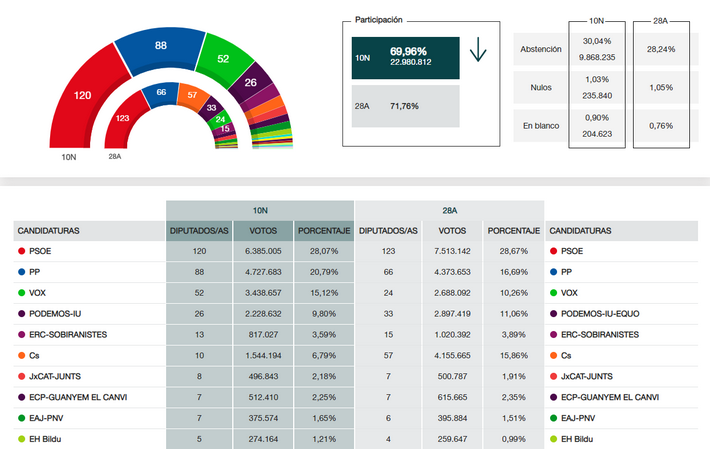Select the red 123-seat segment of inner arc
Screen dimensions: 710x449
123,118
